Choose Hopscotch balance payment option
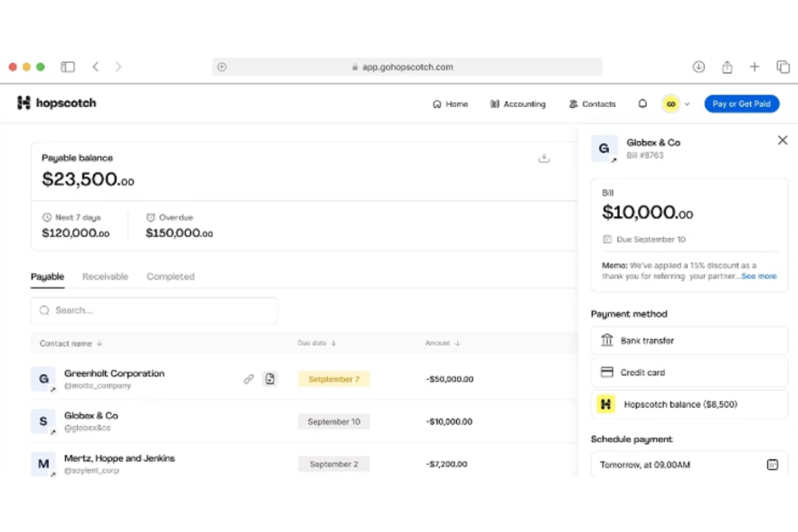The height and width of the screenshot is (532, 798). (x=689, y=404)
